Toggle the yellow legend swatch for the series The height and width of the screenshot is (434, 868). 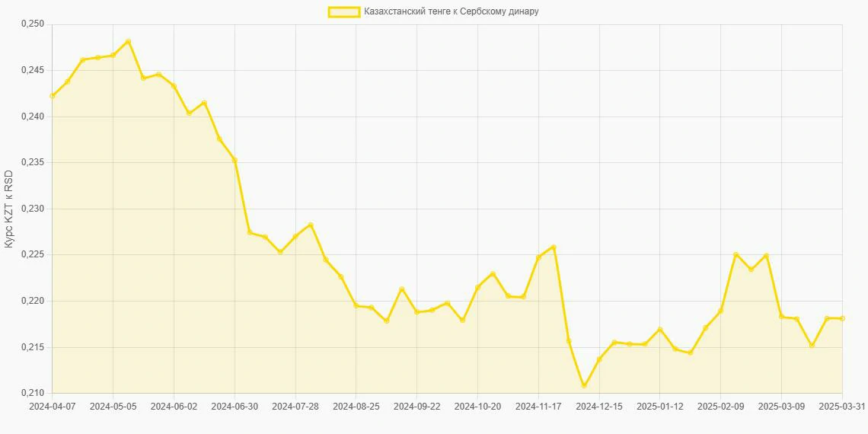(343, 11)
